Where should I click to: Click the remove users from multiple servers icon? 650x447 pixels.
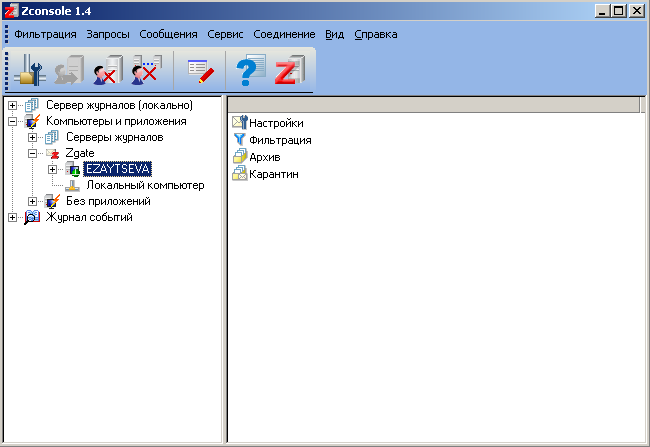click(146, 70)
